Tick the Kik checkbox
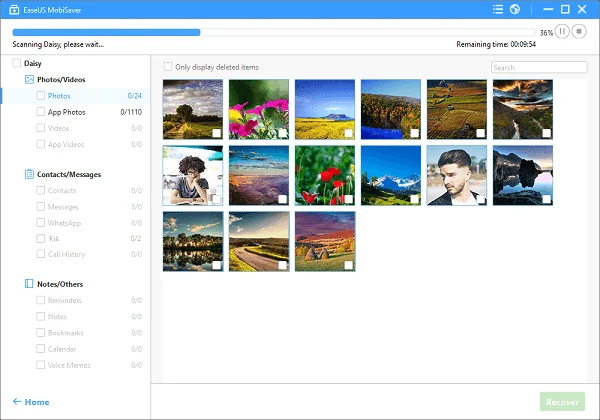Image resolution: width=600 pixels, height=420 pixels. (41, 239)
